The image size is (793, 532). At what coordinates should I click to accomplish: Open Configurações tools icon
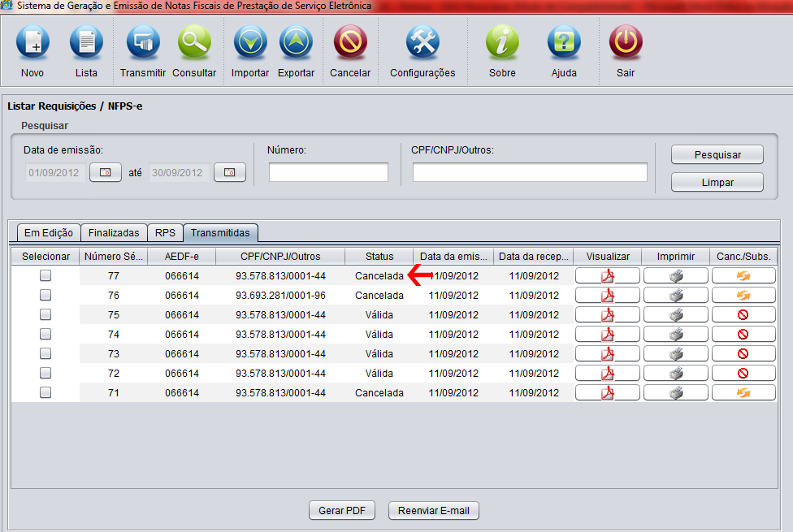(422, 42)
